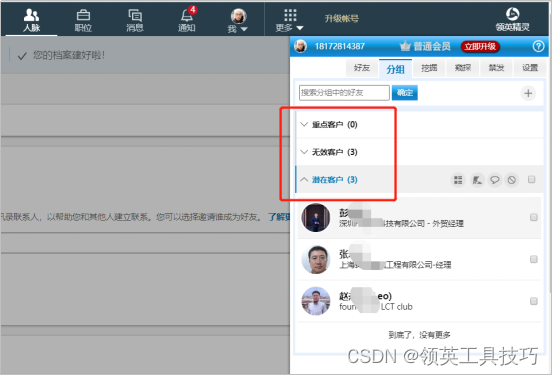Open the 消息 messages icon
Viewport: 553px width, 376px height.
coord(135,20)
